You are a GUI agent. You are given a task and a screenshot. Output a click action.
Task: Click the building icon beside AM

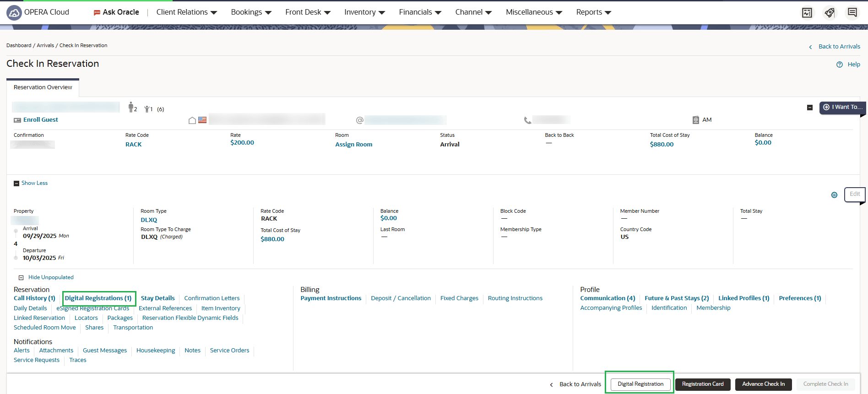click(x=696, y=120)
